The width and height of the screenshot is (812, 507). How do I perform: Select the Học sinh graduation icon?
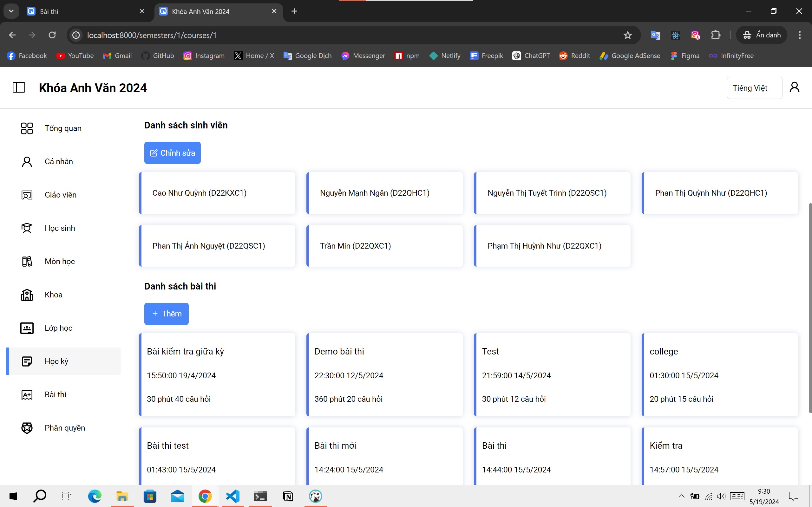[27, 228]
